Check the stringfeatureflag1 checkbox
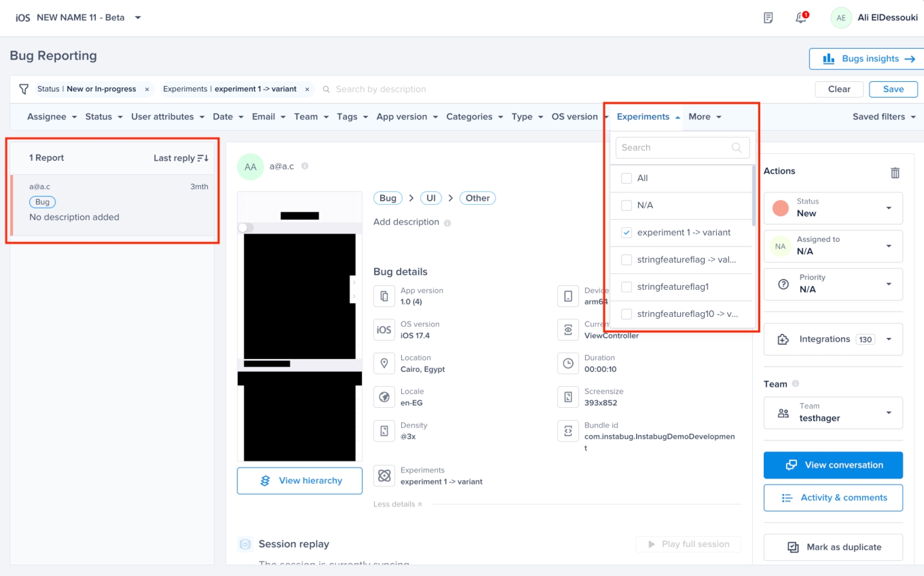 (626, 287)
